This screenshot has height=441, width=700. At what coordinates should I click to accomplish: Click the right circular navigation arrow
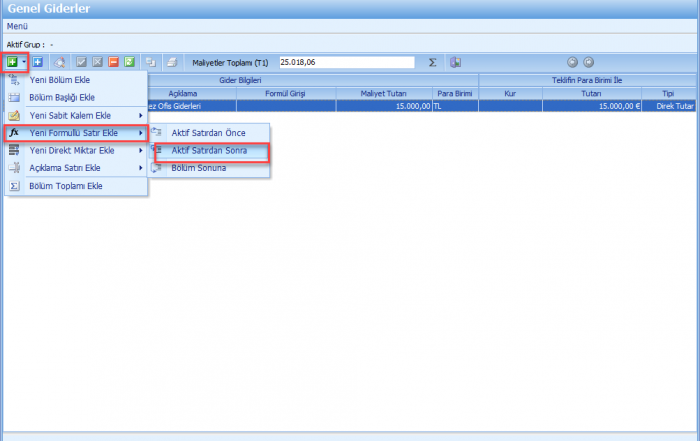point(588,62)
